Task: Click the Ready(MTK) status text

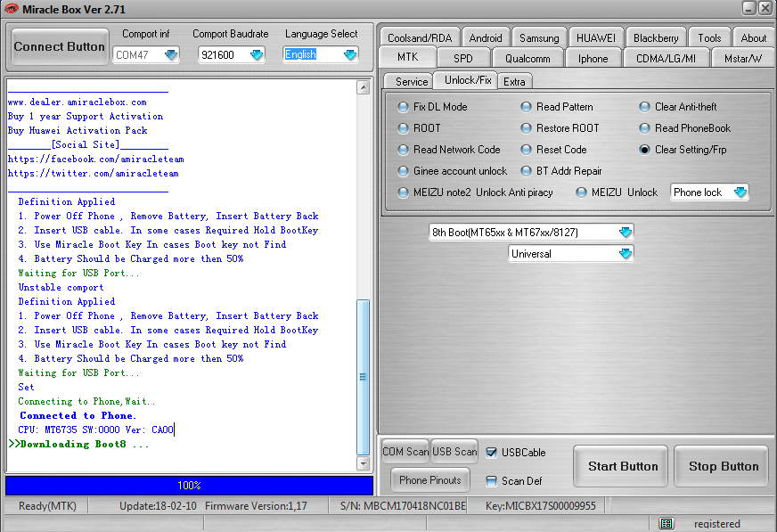Action: point(47,506)
